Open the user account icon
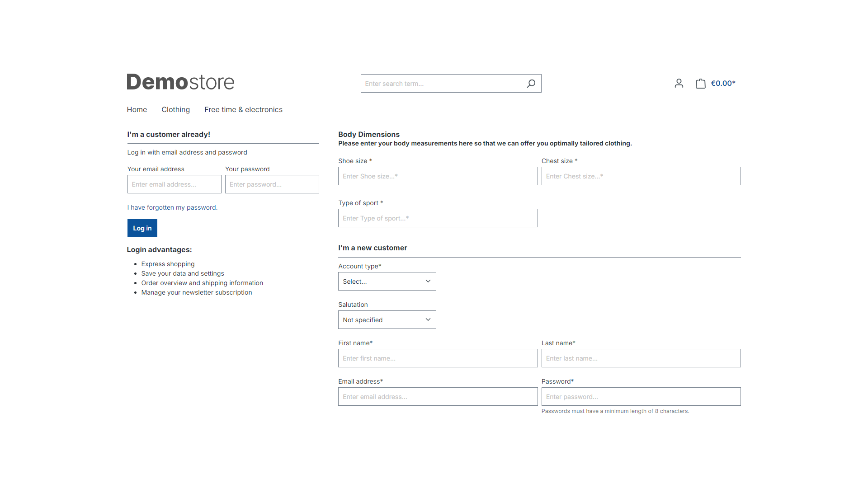Screen dimensions: 868x488 [679, 83]
